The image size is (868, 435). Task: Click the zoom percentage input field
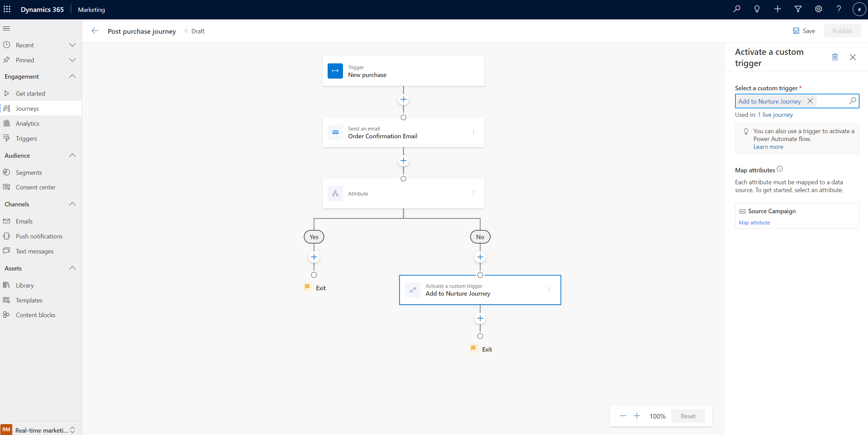pyautogui.click(x=657, y=416)
